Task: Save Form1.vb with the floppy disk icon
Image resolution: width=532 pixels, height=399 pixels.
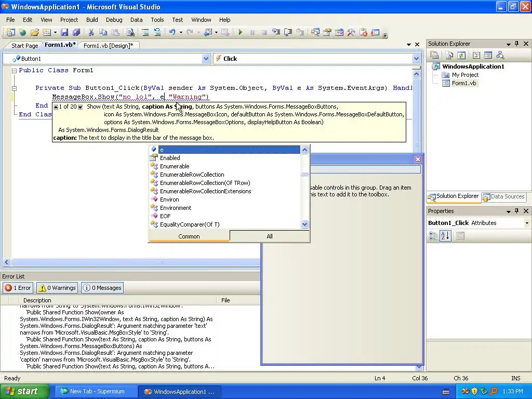Action: point(64,32)
